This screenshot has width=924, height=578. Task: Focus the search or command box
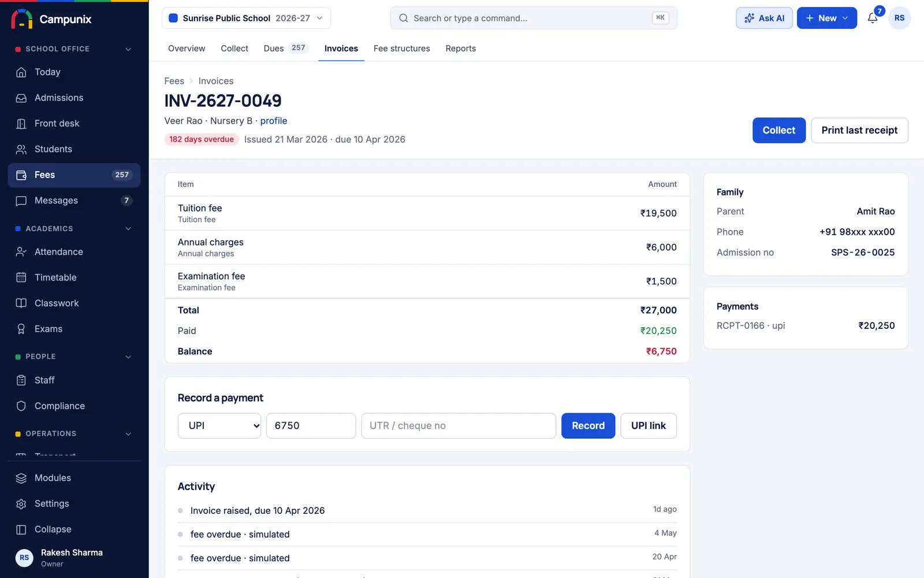pyautogui.click(x=534, y=18)
